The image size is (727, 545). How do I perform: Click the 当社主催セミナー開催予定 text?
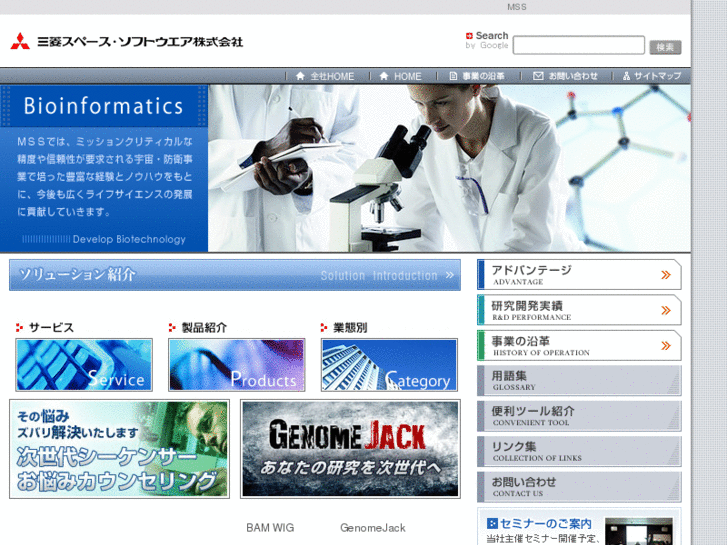(542, 539)
